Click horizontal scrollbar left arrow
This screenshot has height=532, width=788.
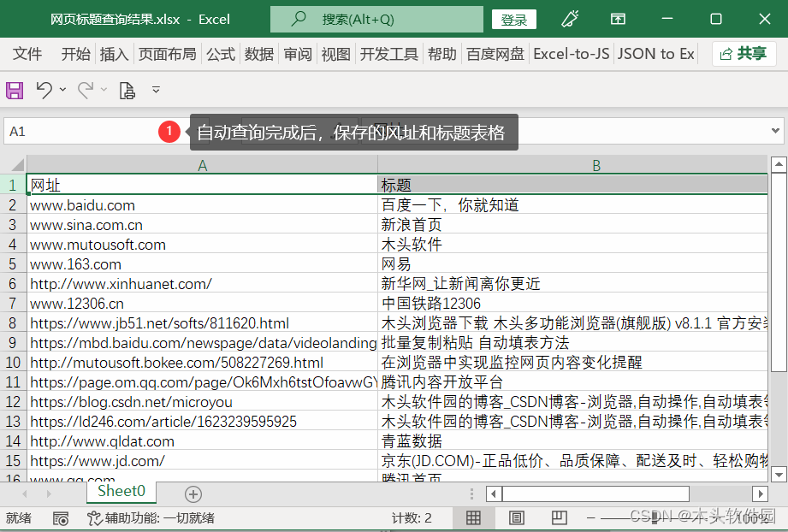point(494,494)
